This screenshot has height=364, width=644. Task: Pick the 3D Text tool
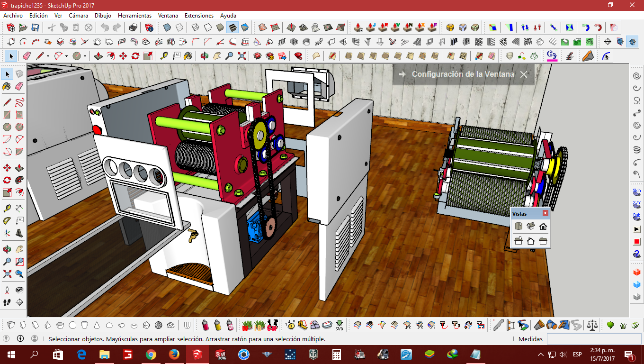pyautogui.click(x=19, y=232)
